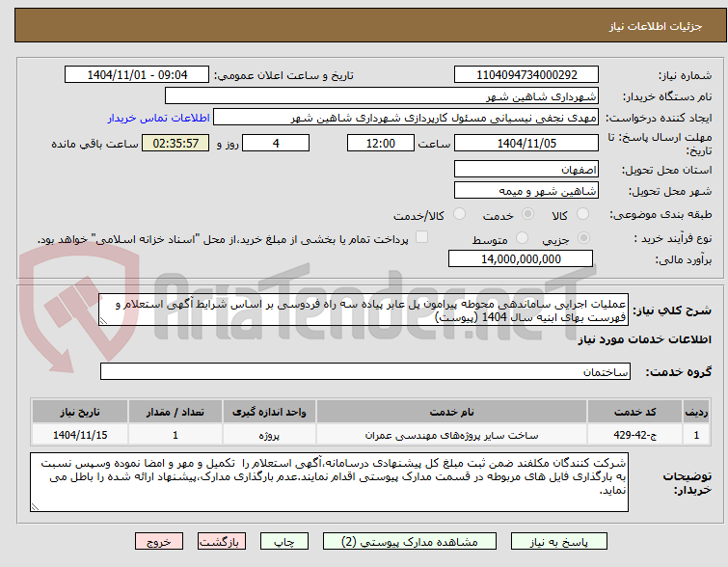This screenshot has width=728, height=567.
Task: Click the province field اصفهان
Action: (526, 169)
